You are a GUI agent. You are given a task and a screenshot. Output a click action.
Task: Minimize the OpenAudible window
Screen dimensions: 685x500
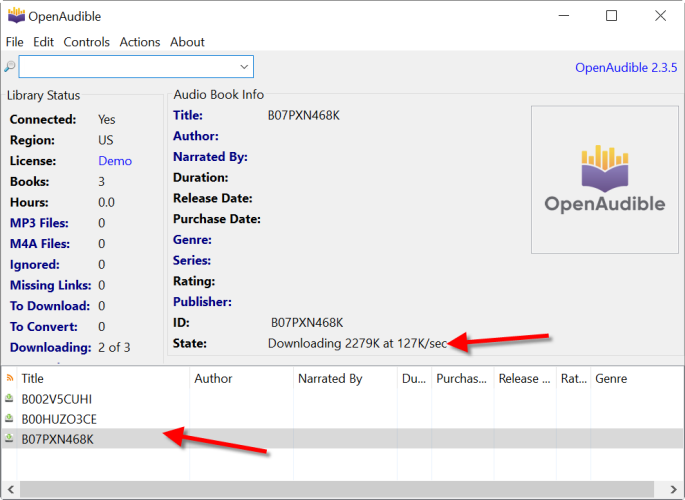pos(564,16)
